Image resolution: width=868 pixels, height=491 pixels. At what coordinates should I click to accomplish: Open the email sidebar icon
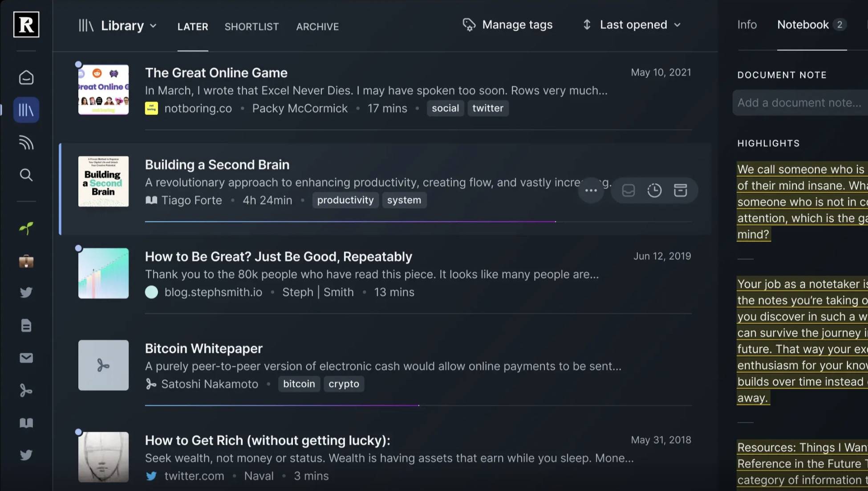coord(26,358)
